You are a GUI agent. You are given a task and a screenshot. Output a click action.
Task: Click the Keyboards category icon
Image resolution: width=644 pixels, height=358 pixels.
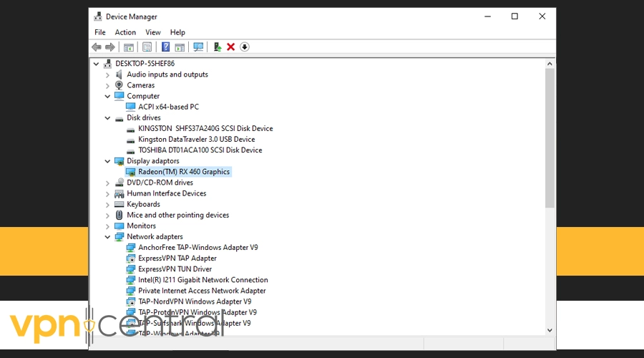point(119,204)
